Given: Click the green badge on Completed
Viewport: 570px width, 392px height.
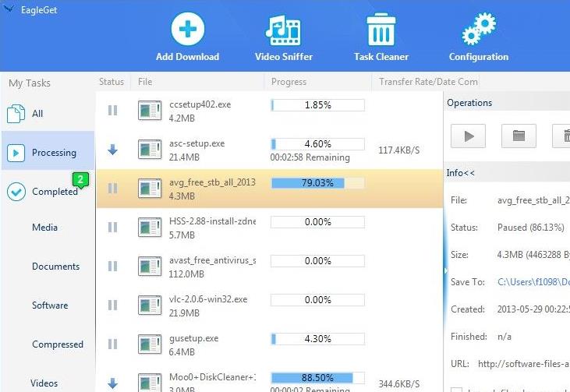Looking at the screenshot, I should coord(80,180).
